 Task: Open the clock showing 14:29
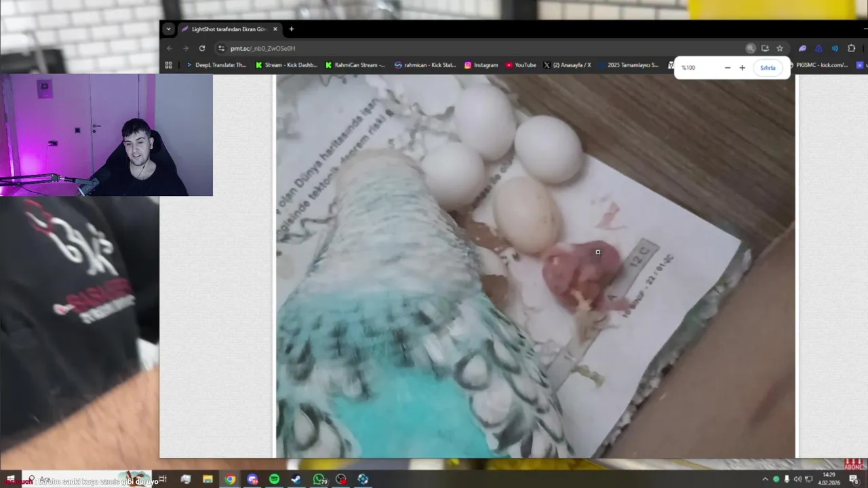point(829,479)
